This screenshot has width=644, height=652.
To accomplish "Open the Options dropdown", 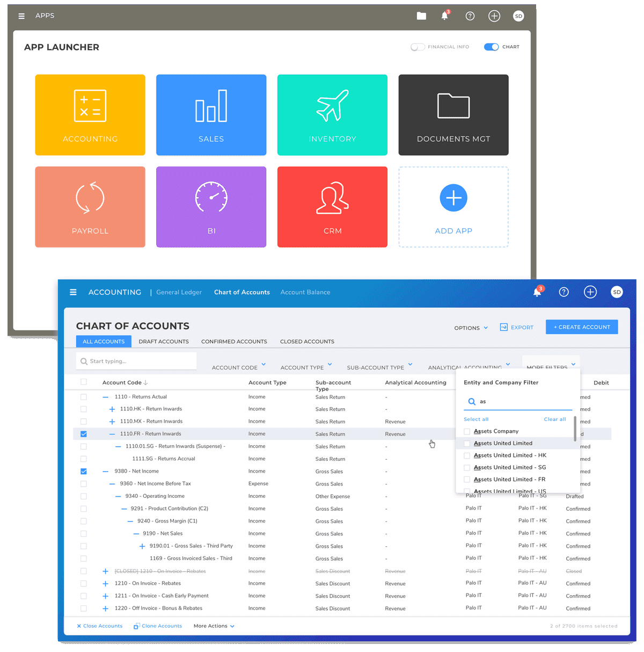I will click(x=471, y=328).
